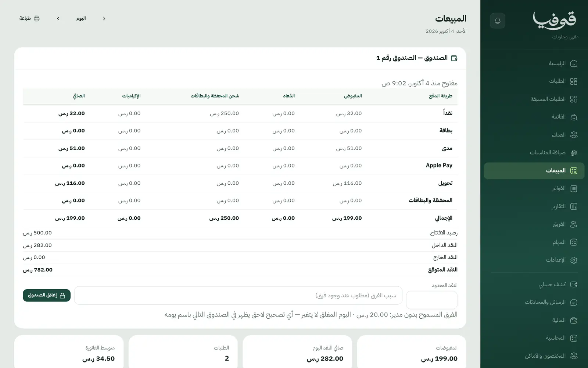Click the people icon beside العملاء
This screenshot has width=588, height=368.
click(x=574, y=135)
